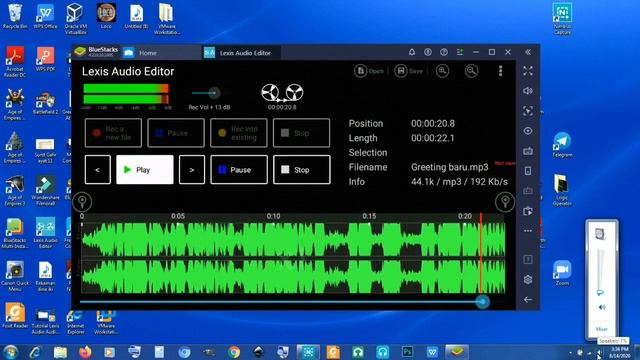The height and width of the screenshot is (360, 640).
Task: Pause audio playback
Action: click(x=239, y=169)
